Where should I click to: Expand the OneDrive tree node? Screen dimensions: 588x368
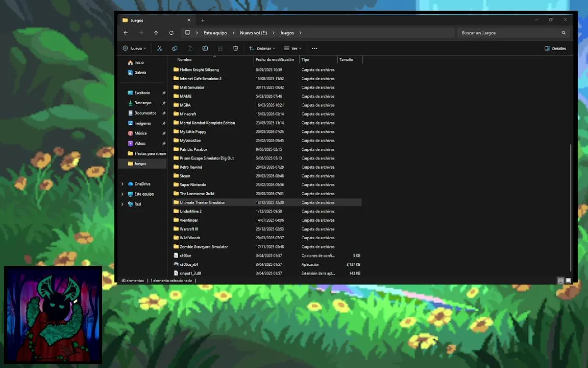coord(122,184)
